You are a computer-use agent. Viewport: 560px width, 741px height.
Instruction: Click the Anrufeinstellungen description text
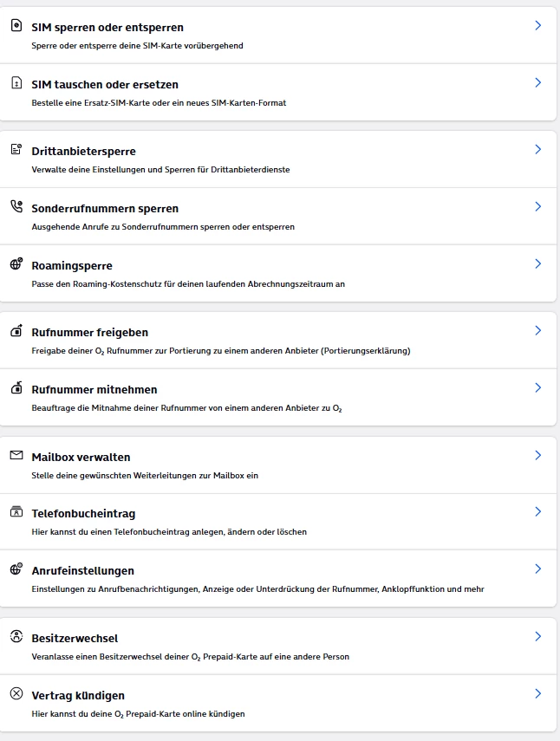(257, 589)
